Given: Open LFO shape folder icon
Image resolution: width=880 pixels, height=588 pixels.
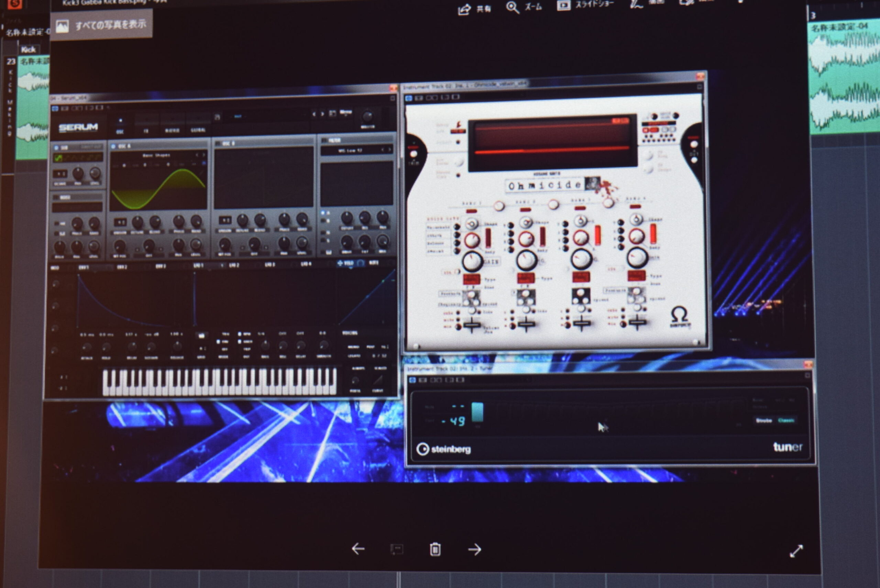Looking at the screenshot, I should (x=201, y=336).
